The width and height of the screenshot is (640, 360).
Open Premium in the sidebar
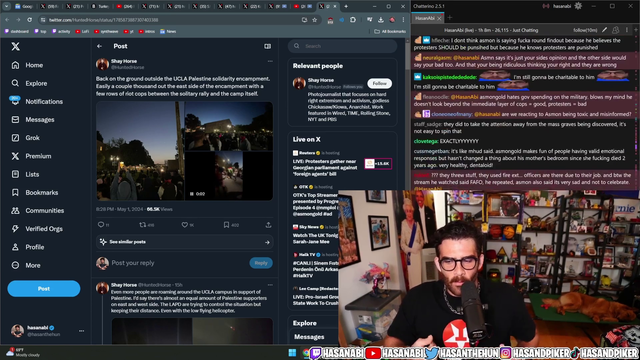[31, 156]
